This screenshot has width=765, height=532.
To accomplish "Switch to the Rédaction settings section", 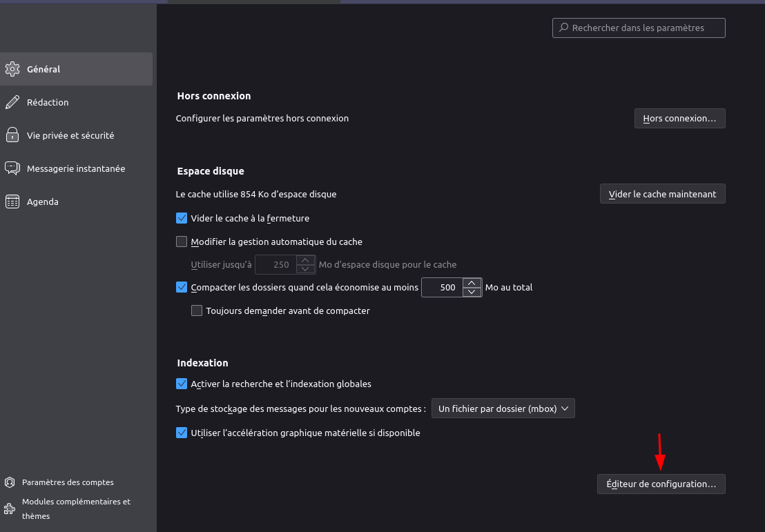I will pyautogui.click(x=48, y=102).
